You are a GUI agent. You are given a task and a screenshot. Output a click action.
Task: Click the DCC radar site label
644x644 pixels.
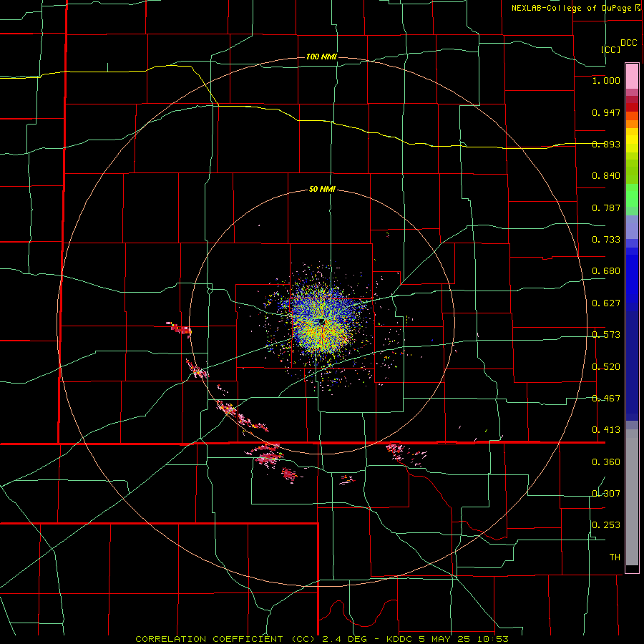coord(629,43)
